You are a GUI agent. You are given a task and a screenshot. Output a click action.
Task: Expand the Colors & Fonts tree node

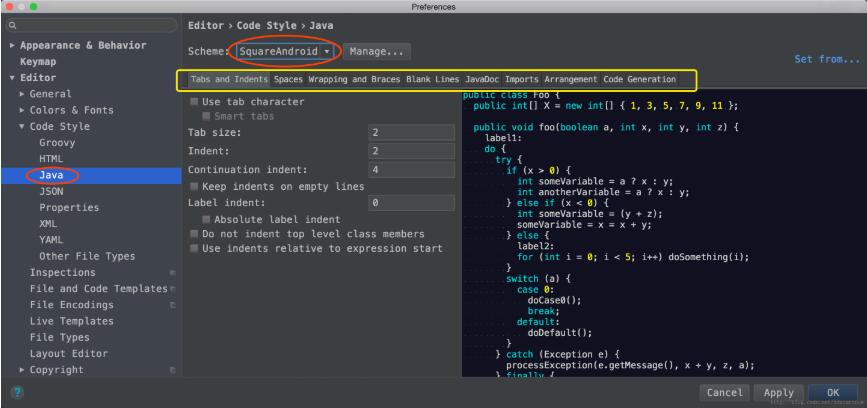23,110
